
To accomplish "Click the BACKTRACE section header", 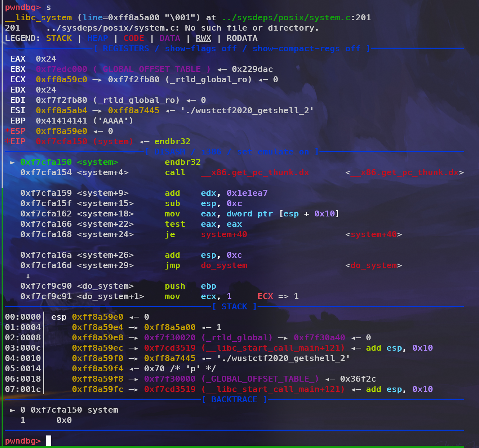I will point(234,400).
